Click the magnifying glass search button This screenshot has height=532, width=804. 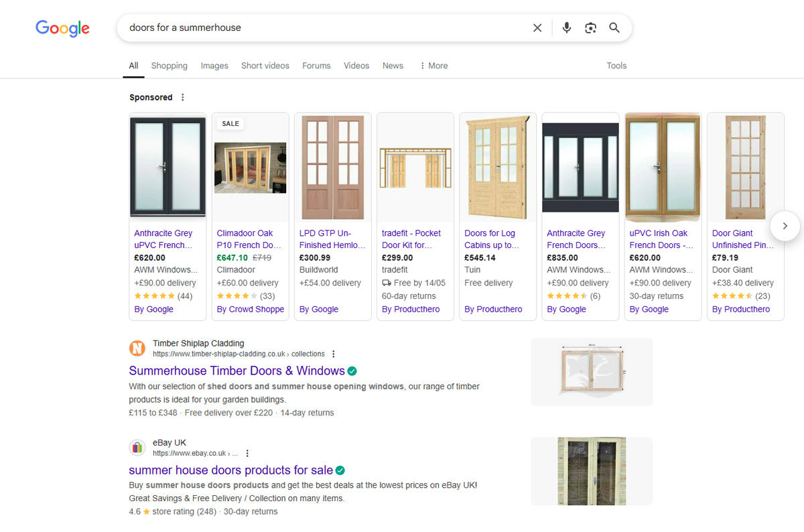(614, 28)
